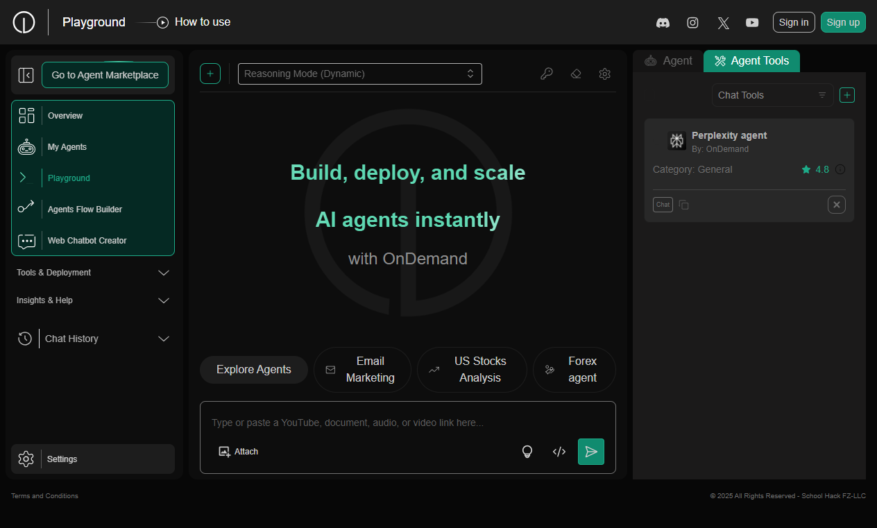Open the X (Twitter) link icon

723,22
